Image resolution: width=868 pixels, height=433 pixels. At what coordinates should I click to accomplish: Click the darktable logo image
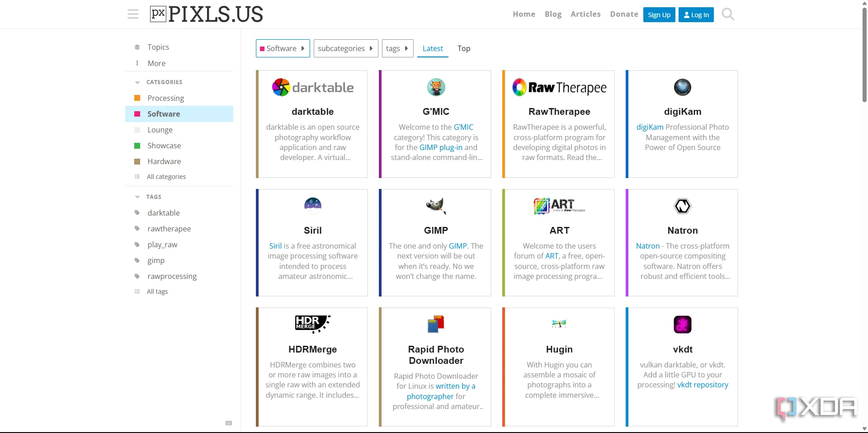point(313,87)
